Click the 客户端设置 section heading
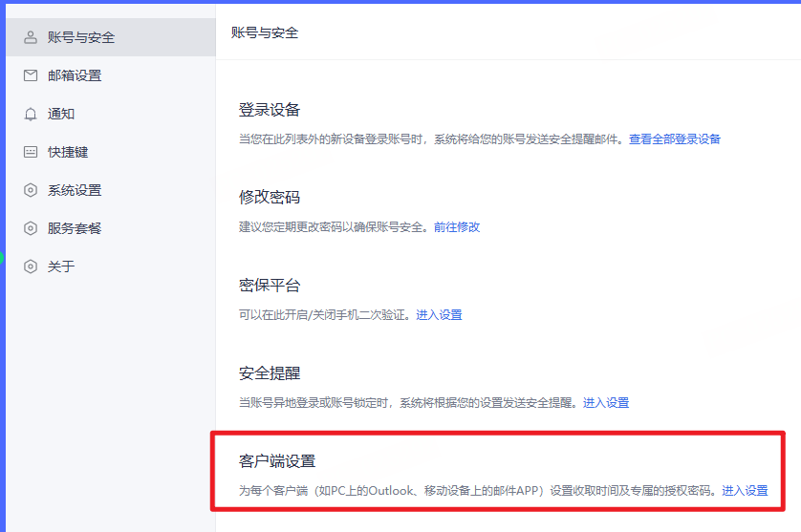The height and width of the screenshot is (532, 801). point(277,461)
